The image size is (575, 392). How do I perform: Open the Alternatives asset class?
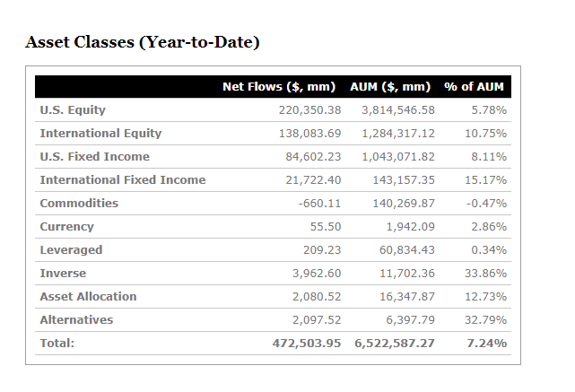pyautogui.click(x=76, y=319)
